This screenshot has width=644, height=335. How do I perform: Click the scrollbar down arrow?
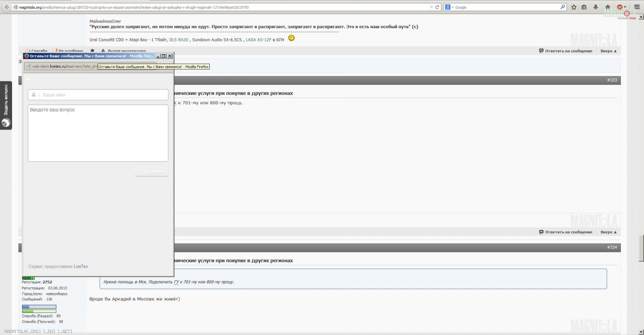[x=641, y=332]
